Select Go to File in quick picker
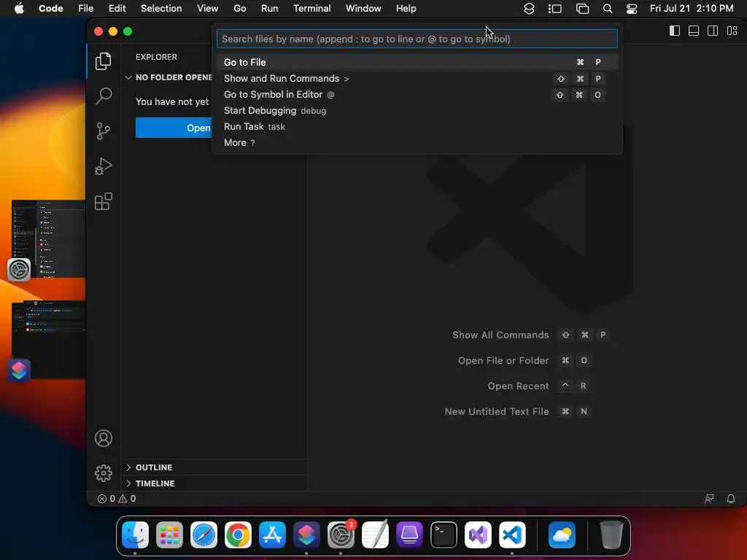Screen dimensions: 747x560 click(x=417, y=63)
